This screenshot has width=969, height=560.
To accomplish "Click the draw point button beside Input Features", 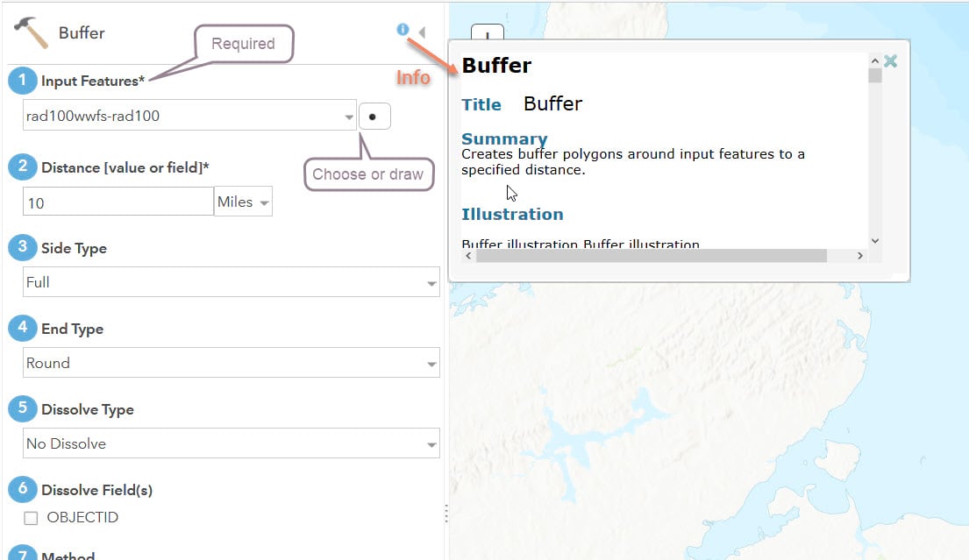I will [x=374, y=117].
